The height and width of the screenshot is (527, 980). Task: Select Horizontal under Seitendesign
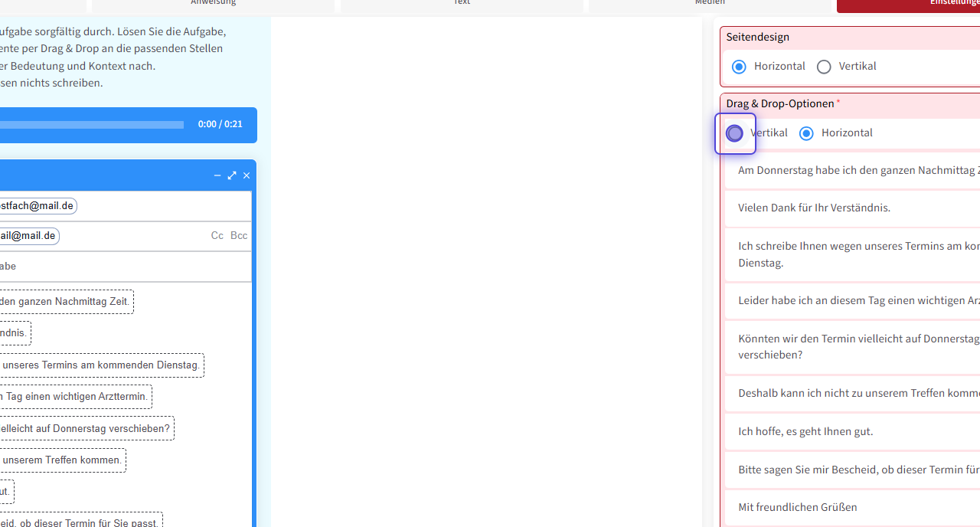pyautogui.click(x=739, y=67)
